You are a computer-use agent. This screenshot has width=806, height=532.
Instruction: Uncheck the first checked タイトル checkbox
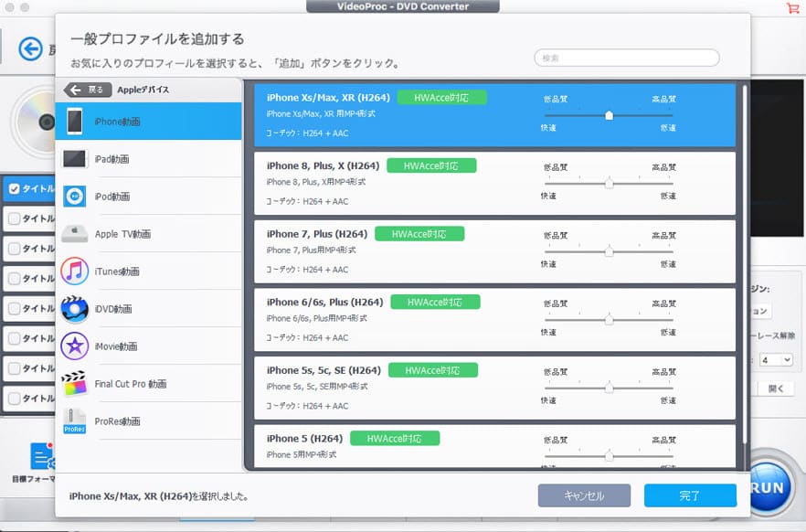pos(15,188)
